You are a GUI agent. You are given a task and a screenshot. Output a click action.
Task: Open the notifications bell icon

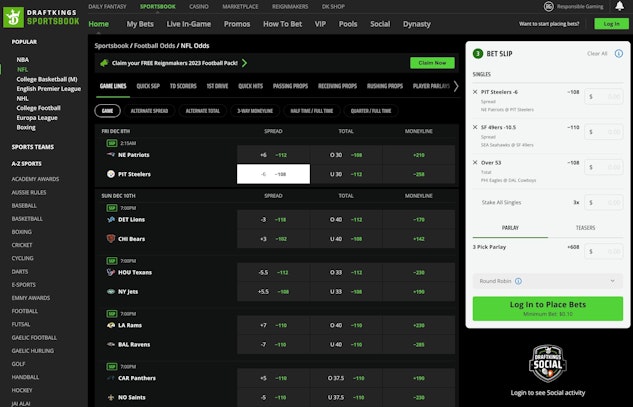pos(619,6)
